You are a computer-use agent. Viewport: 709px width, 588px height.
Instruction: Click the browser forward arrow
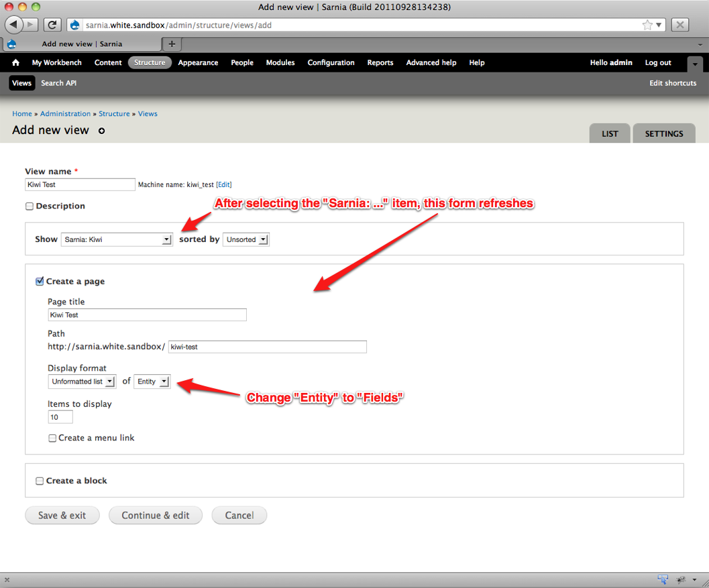click(x=30, y=24)
